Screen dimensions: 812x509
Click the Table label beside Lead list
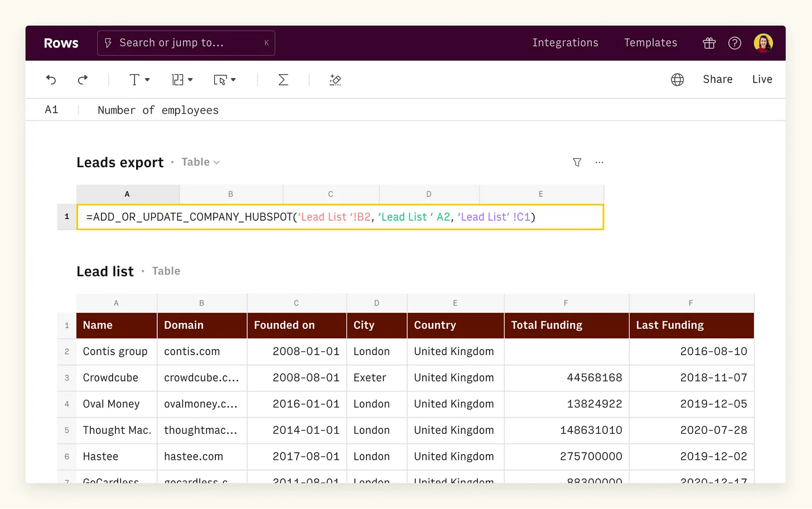click(x=166, y=271)
